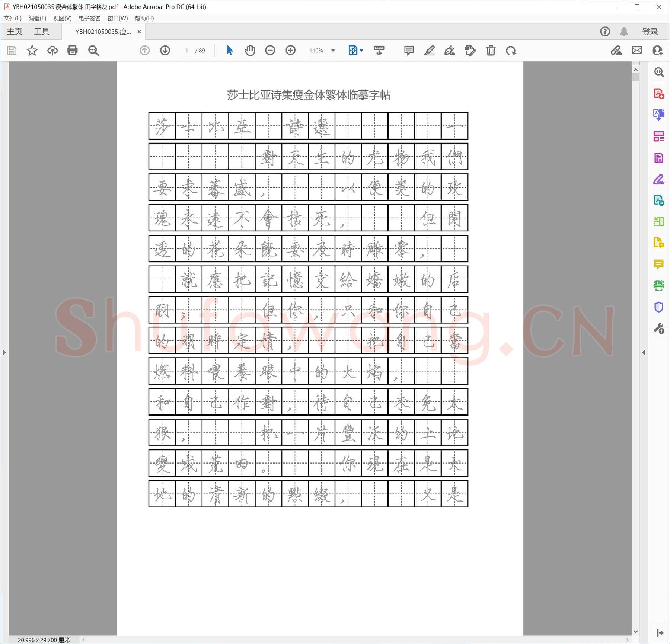Image resolution: width=670 pixels, height=644 pixels.
Task: Open the More Tools wrench icon
Action: [659, 329]
